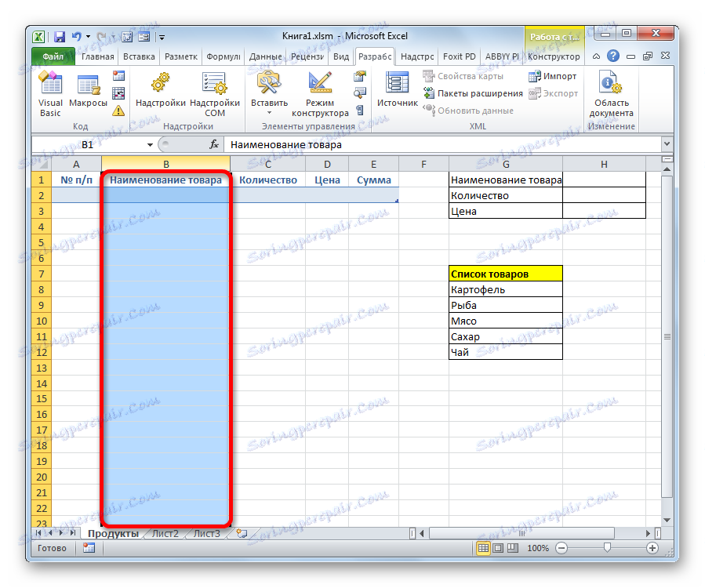Open Надстройки COM add-ins
705x588 pixels.
coord(215,94)
